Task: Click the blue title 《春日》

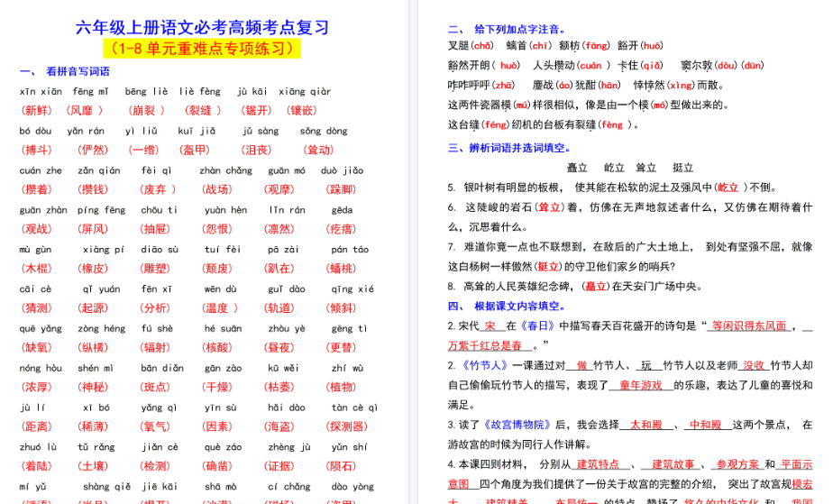Action: 537,326
